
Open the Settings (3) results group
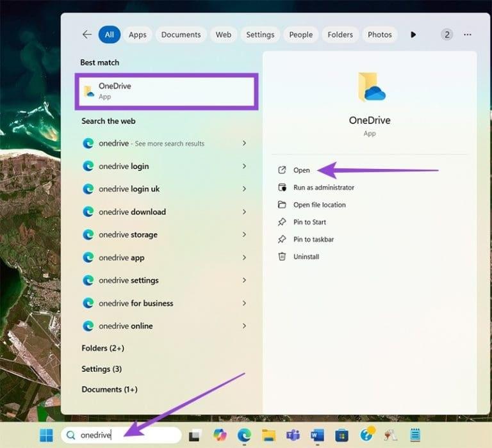(102, 369)
